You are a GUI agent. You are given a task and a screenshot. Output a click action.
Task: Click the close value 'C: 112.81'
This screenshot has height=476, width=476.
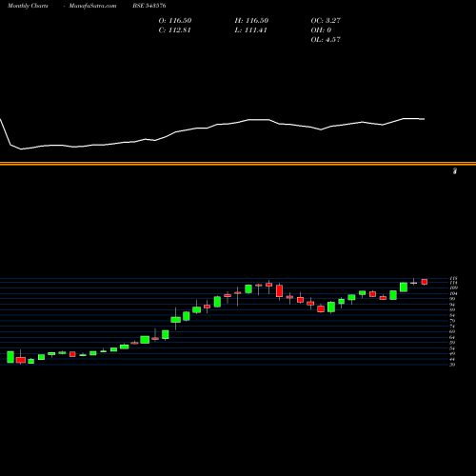174,30
